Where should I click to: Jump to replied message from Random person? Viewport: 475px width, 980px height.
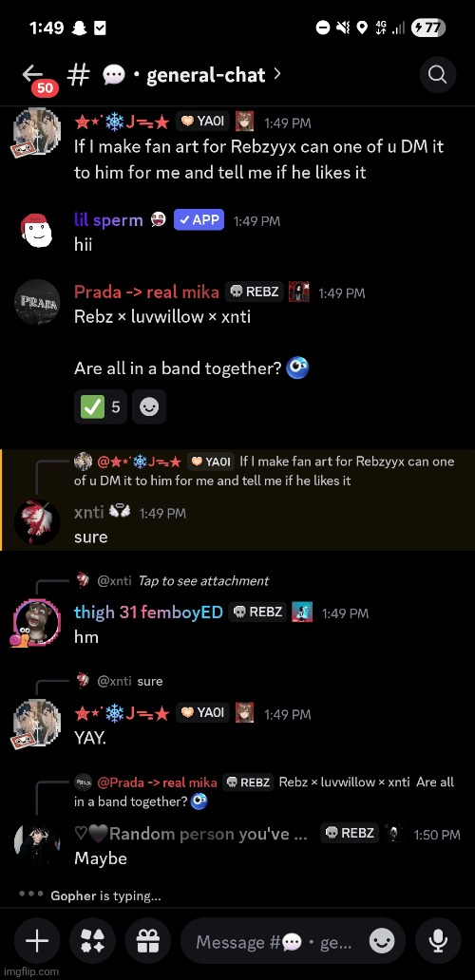(264, 791)
